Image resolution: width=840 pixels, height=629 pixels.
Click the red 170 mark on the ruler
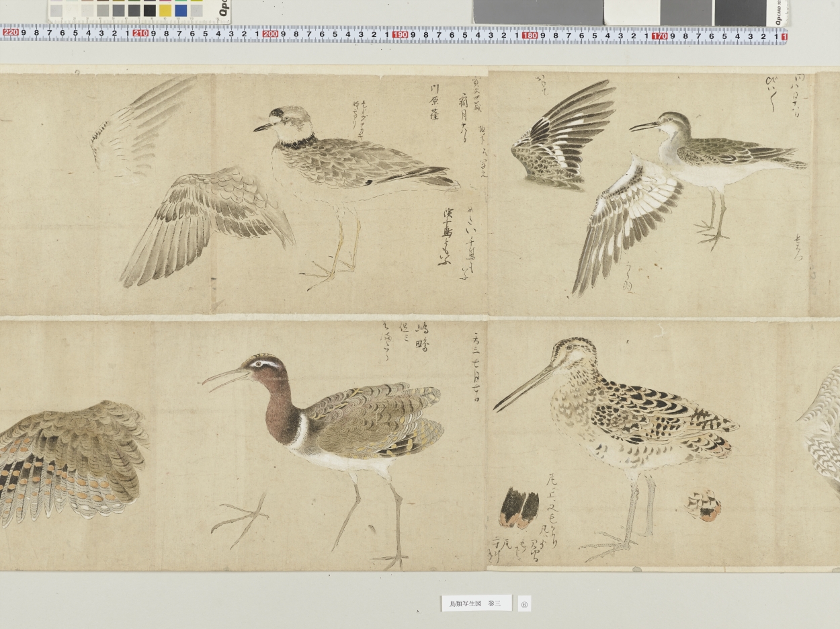click(659, 36)
